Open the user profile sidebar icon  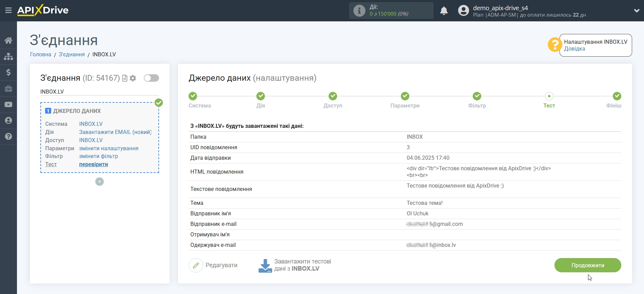8,120
